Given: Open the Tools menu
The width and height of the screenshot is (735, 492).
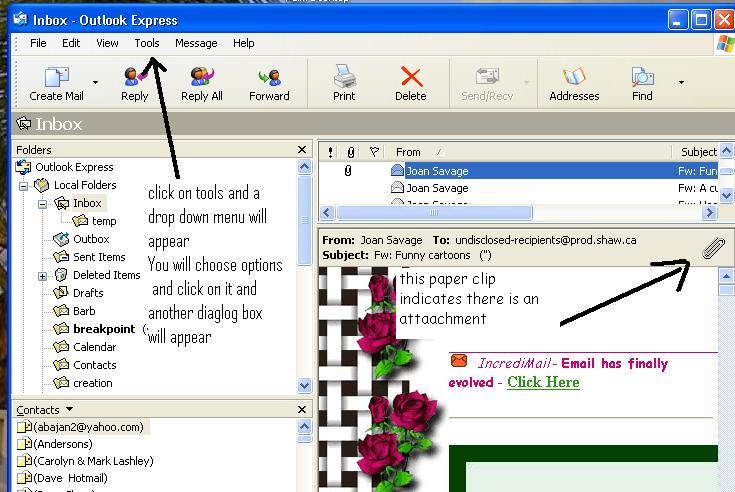Looking at the screenshot, I should 147,43.
